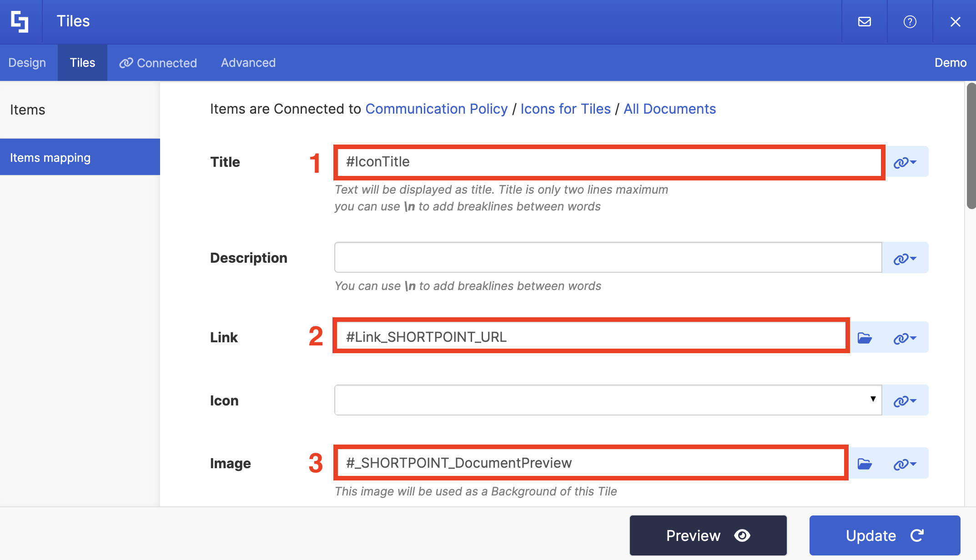976x560 pixels.
Task: Browse files with Image folder icon
Action: coord(864,464)
